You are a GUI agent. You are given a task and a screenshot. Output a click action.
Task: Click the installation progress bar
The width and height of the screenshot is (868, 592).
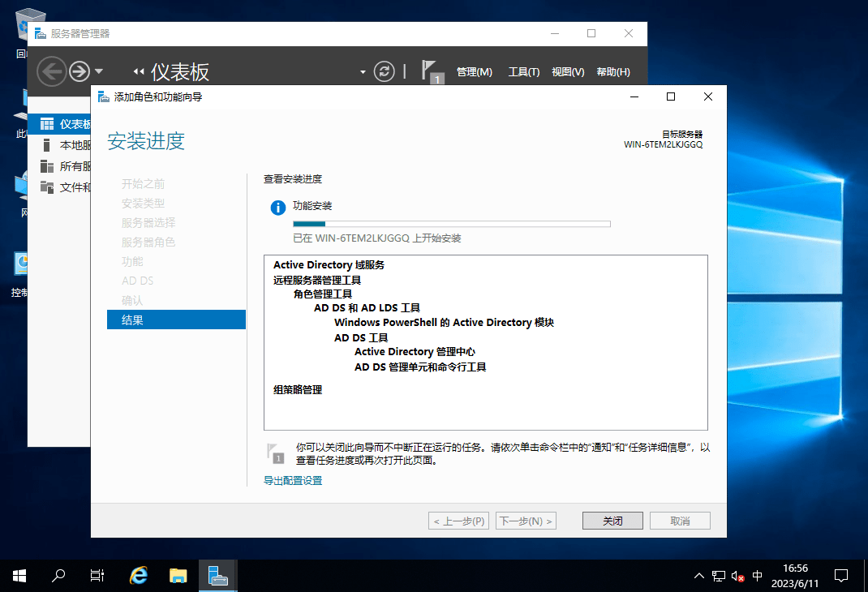pyautogui.click(x=452, y=224)
